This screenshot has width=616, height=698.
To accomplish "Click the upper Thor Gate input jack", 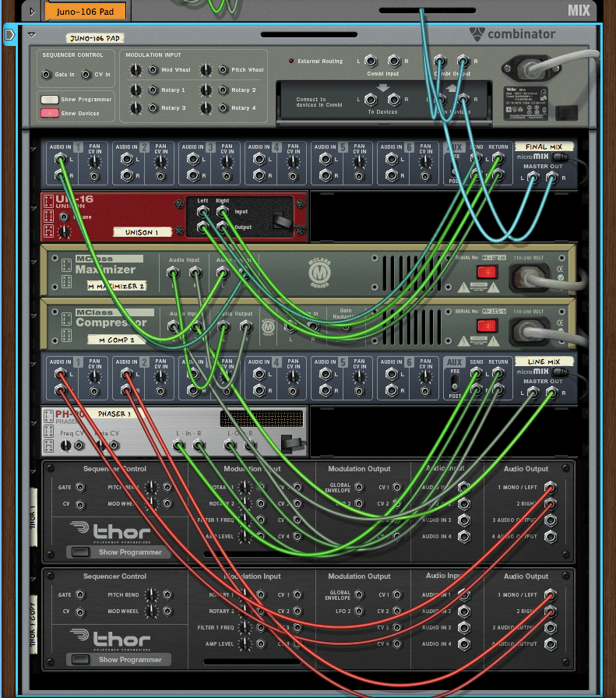I will (x=80, y=488).
